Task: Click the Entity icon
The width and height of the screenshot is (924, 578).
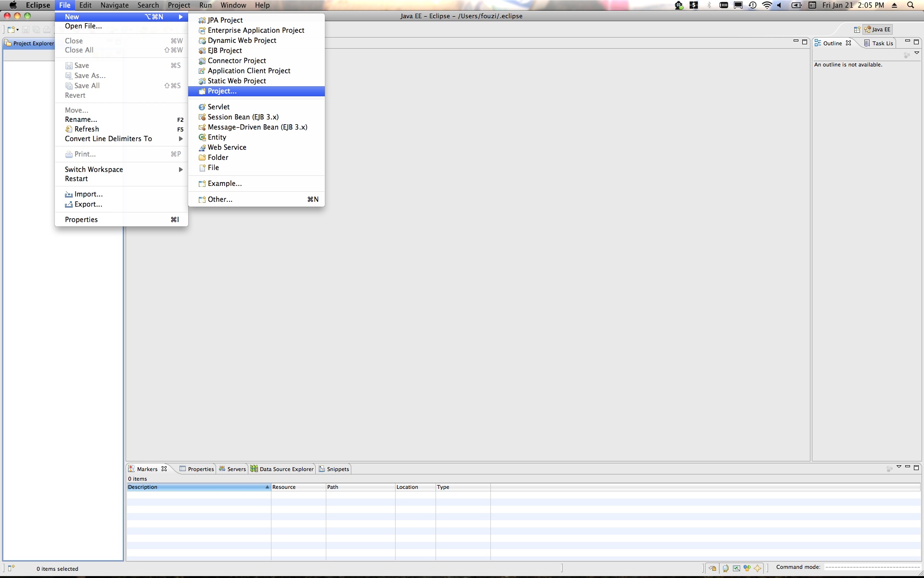Action: click(x=202, y=137)
